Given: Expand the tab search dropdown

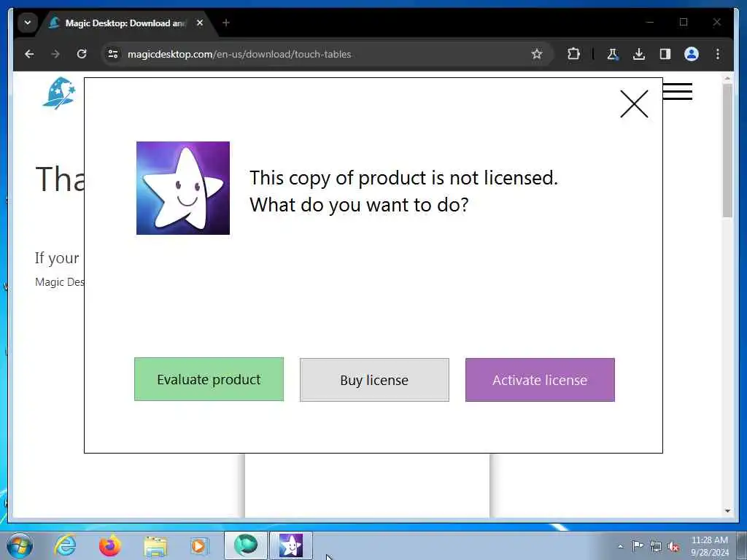Looking at the screenshot, I should [x=28, y=23].
